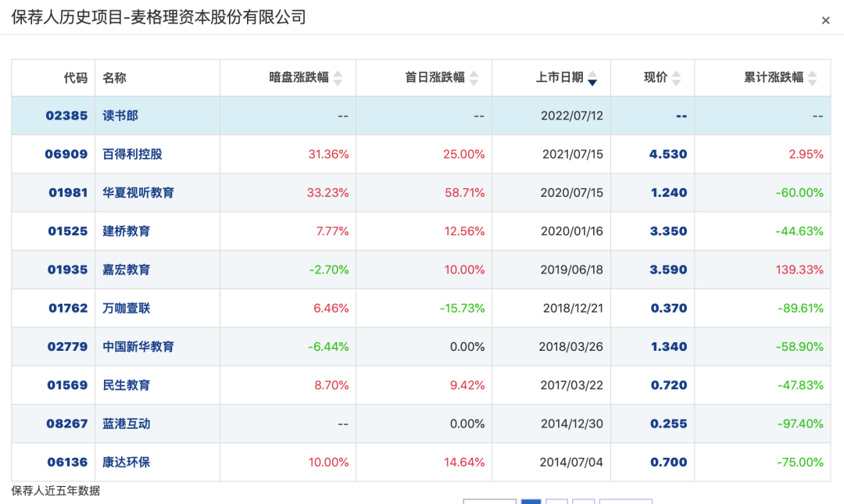Image resolution: width=844 pixels, height=504 pixels.
Task: Select cumulative change 139.33%
Action: pos(799,270)
